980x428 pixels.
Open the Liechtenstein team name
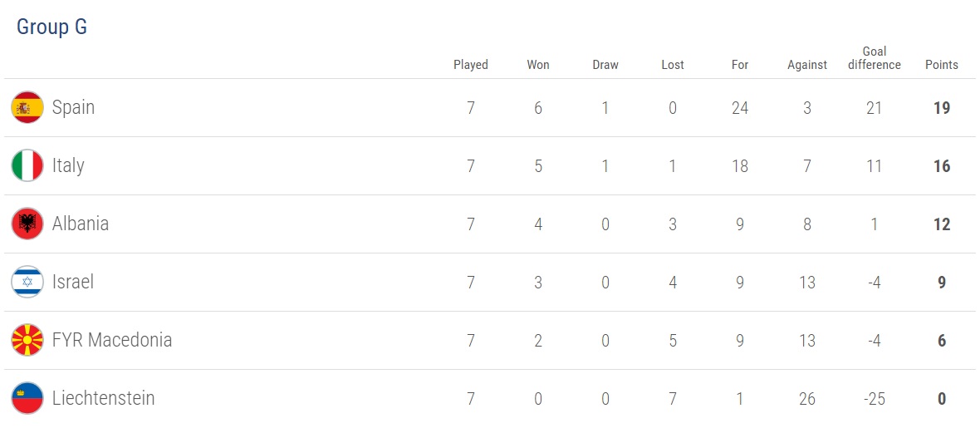[x=103, y=398]
